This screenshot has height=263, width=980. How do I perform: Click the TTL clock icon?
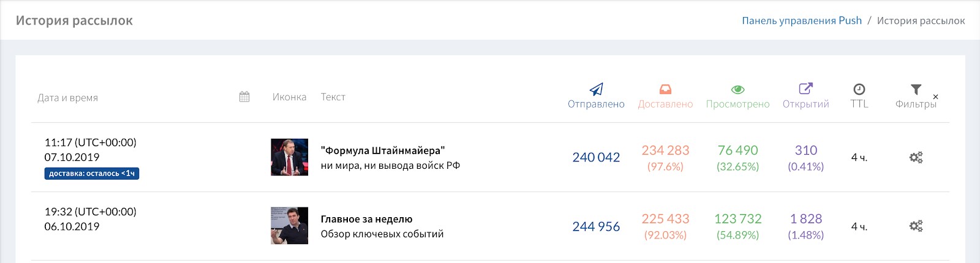pos(859,89)
